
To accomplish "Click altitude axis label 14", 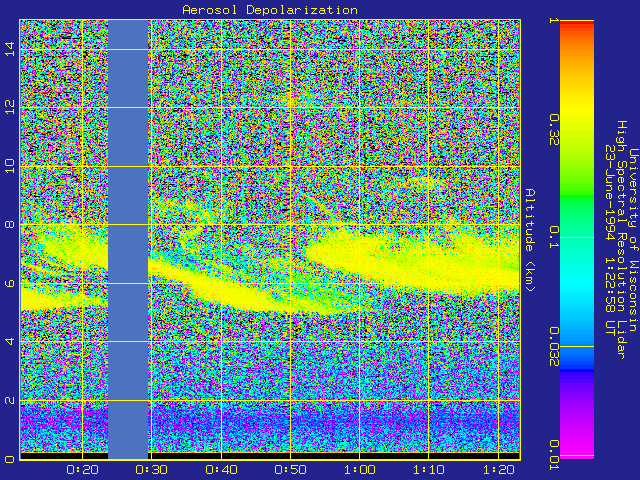I will (x=10, y=49).
